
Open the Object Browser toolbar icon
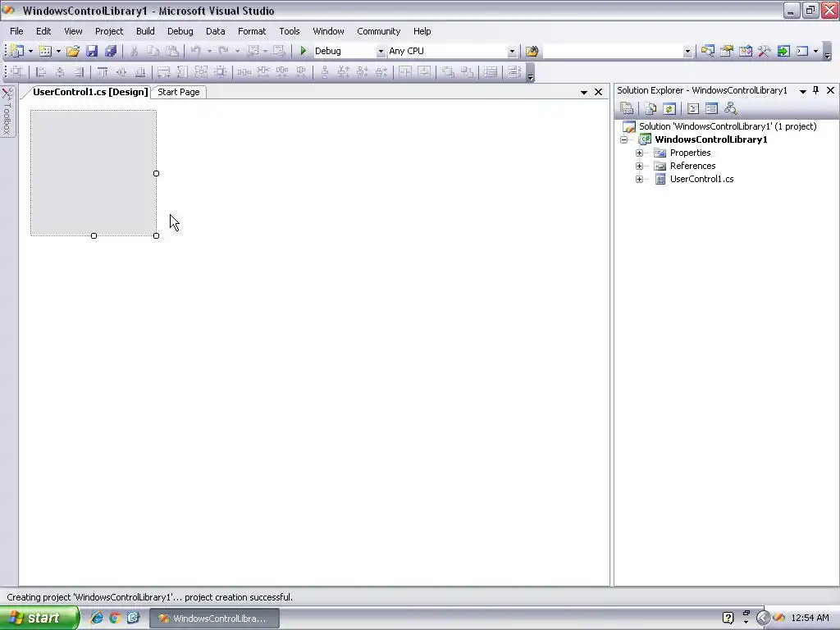745,51
